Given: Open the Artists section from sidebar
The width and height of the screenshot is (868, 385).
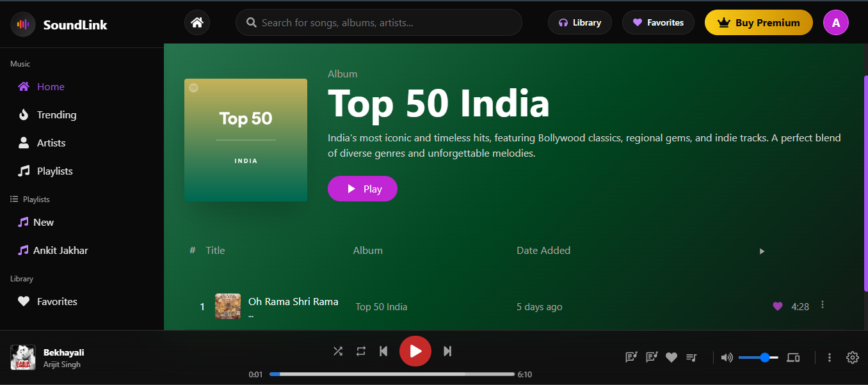Looking at the screenshot, I should tap(24, 143).
